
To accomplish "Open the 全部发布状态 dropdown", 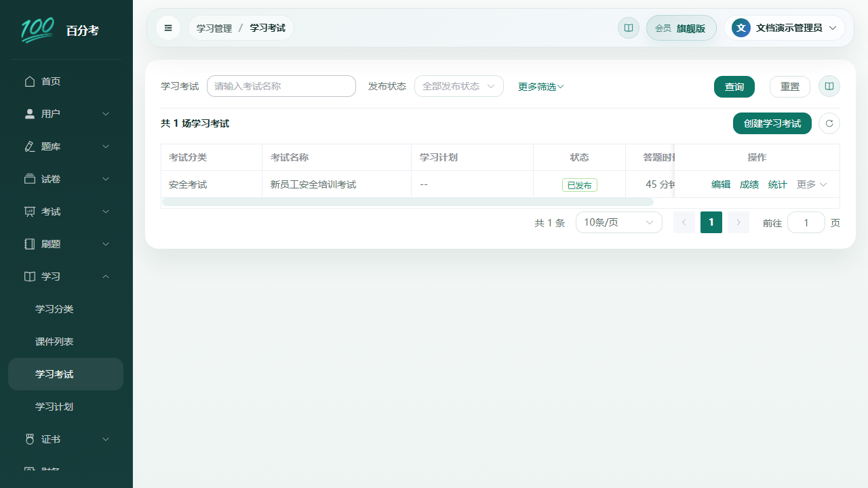I will 459,86.
